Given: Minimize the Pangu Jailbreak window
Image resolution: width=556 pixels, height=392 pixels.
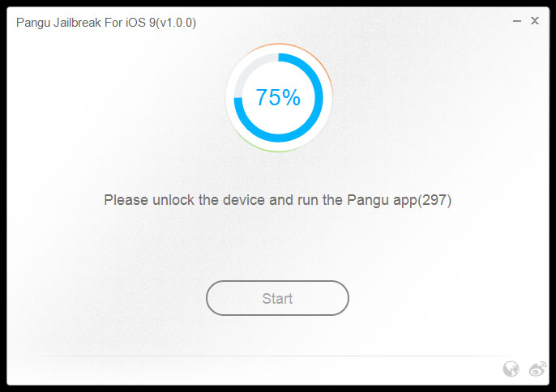Looking at the screenshot, I should point(517,22).
